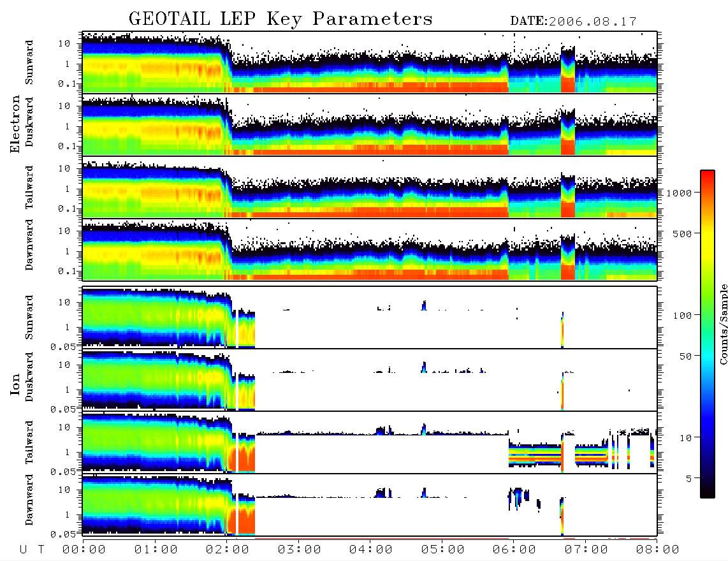
Task: Click the 01:00 time tick label
Action: click(x=156, y=550)
